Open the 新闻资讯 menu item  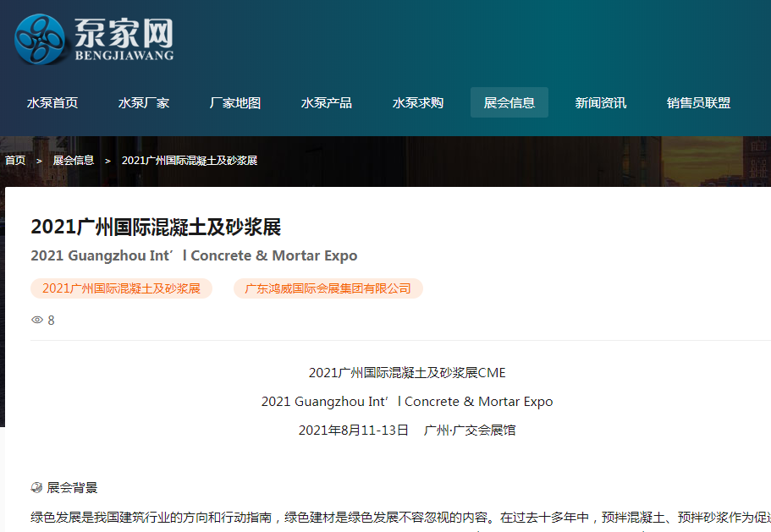(x=601, y=102)
